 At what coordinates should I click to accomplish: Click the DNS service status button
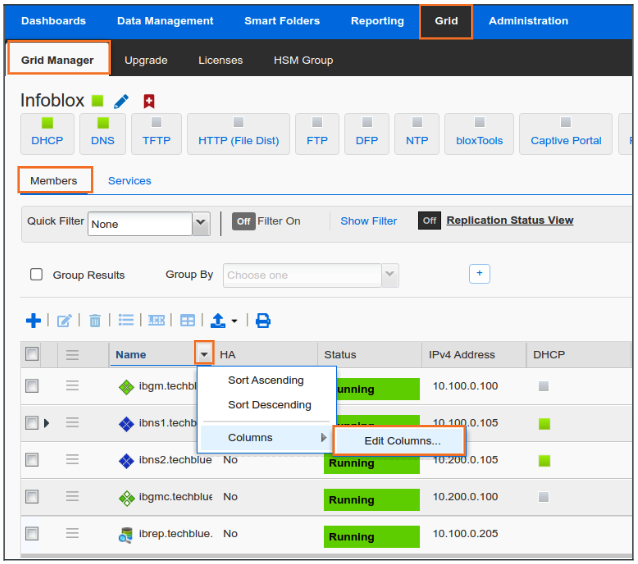pos(103,133)
